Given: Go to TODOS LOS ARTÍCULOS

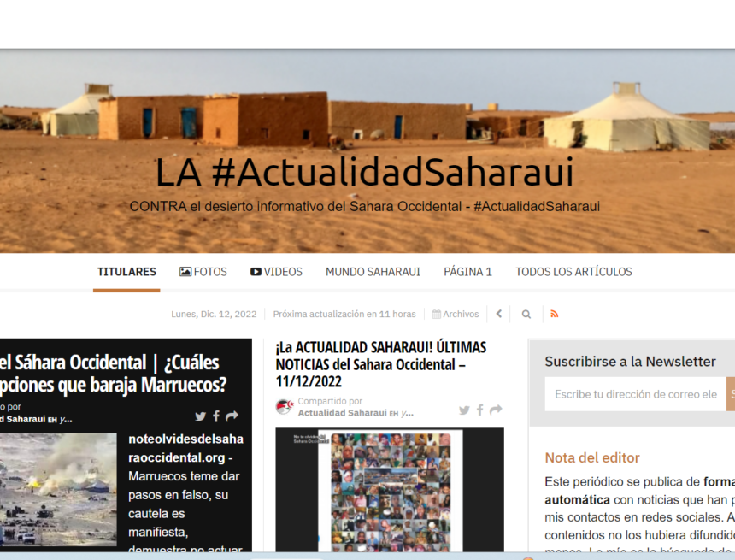Looking at the screenshot, I should [x=573, y=271].
